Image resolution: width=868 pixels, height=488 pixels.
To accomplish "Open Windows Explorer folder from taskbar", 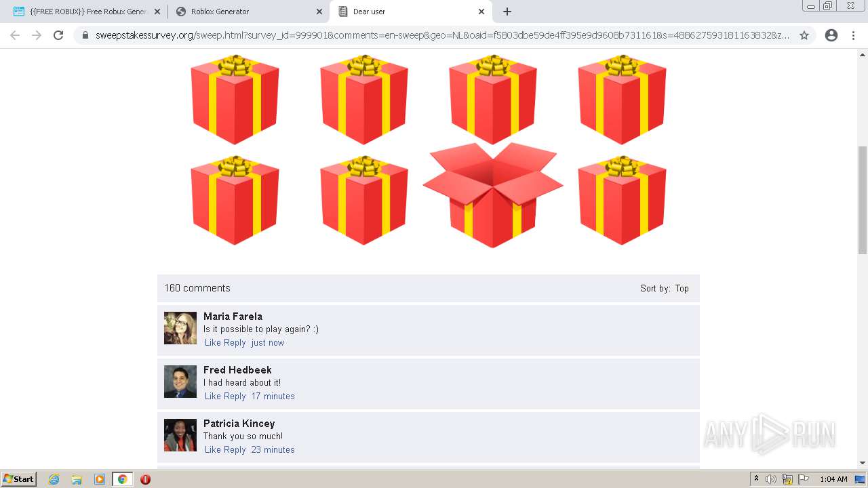I will [x=77, y=479].
